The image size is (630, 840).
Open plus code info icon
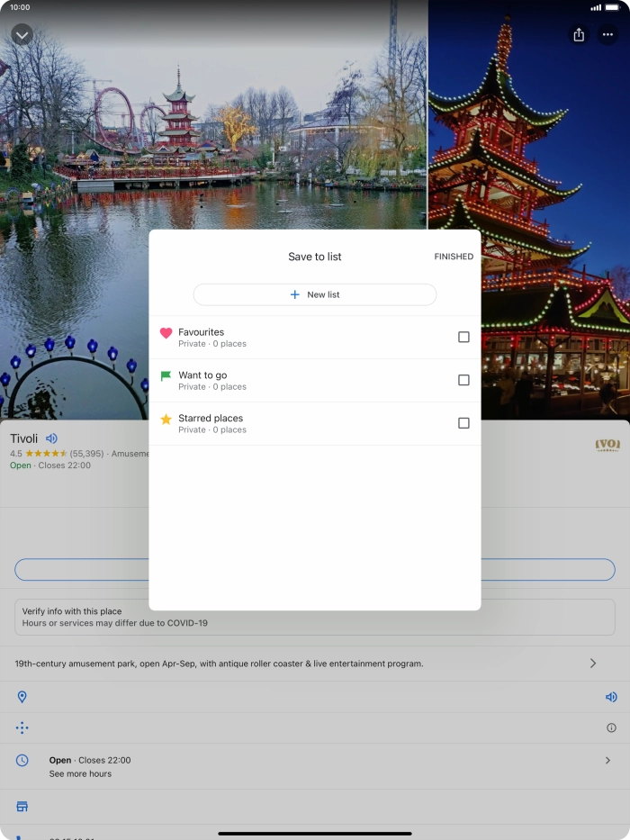[611, 727]
